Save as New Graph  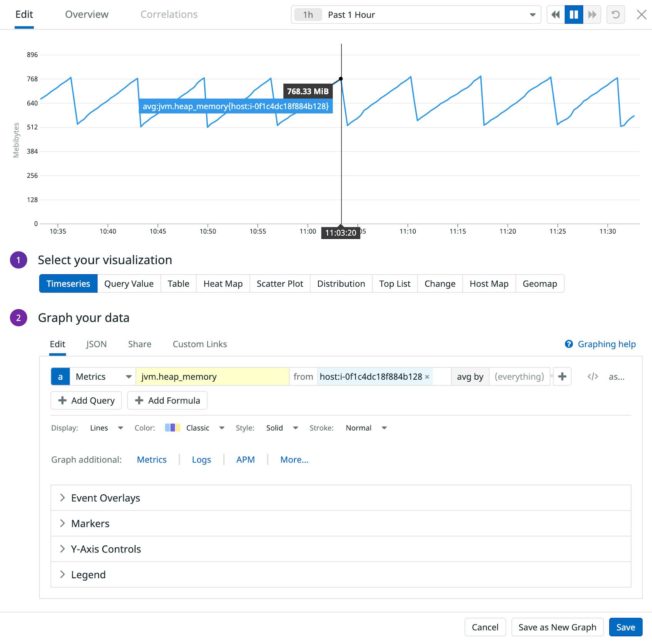[x=557, y=627]
